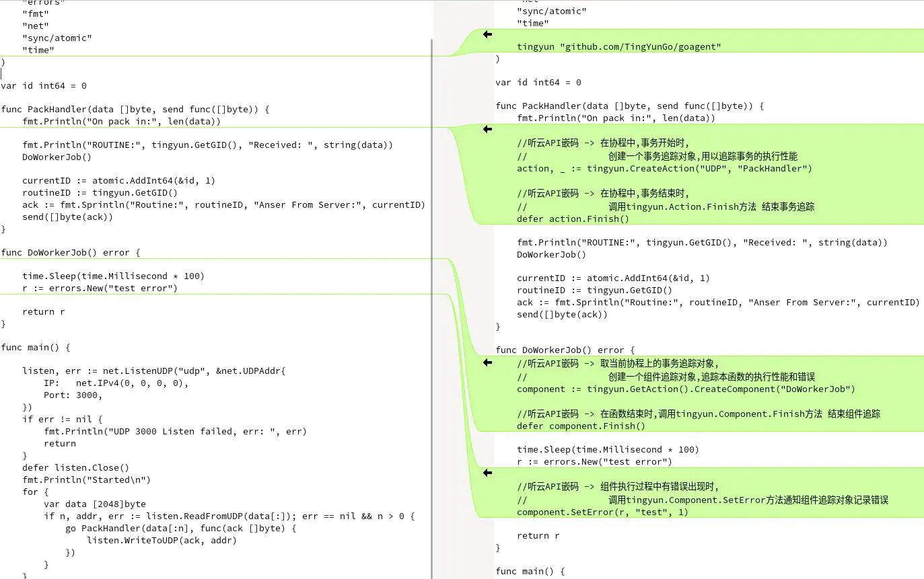Click the "defer action.Finish()" line
The height and width of the screenshot is (579, 924).
coord(572,219)
